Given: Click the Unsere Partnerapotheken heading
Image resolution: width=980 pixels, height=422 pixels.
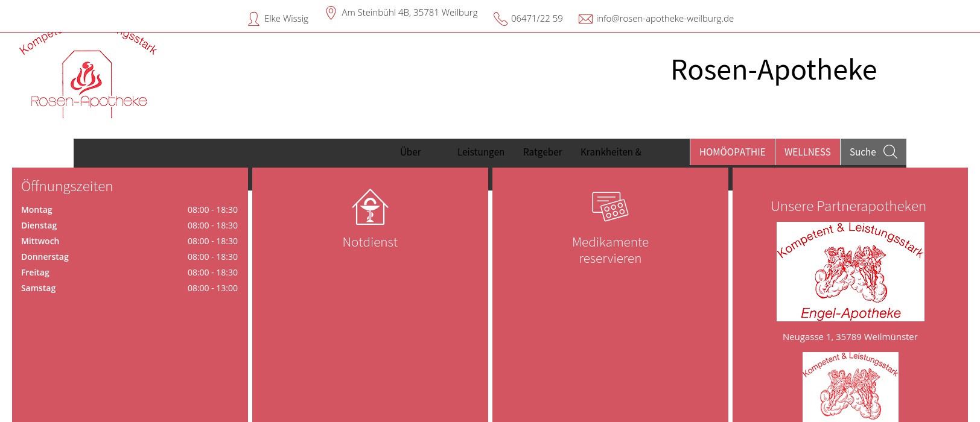Looking at the screenshot, I should click(848, 206).
